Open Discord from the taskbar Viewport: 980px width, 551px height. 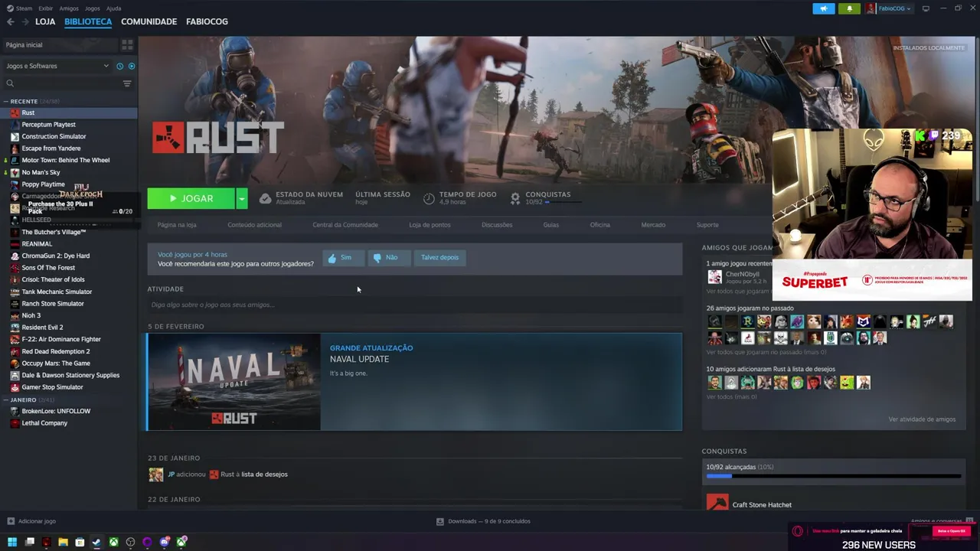(x=165, y=542)
